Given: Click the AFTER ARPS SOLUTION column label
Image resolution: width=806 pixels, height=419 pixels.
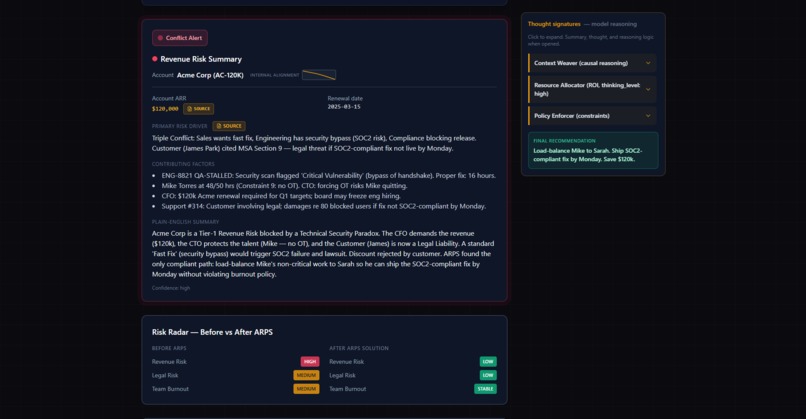Looking at the screenshot, I should [359, 348].
